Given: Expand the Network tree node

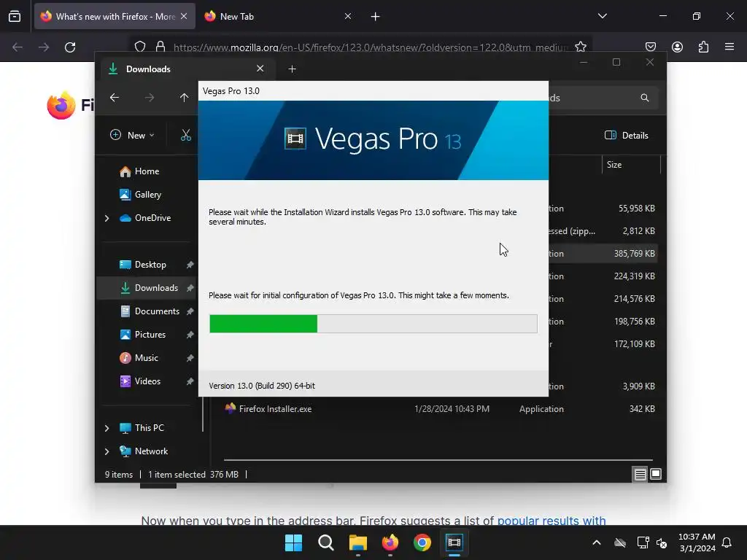Looking at the screenshot, I should pyautogui.click(x=107, y=451).
